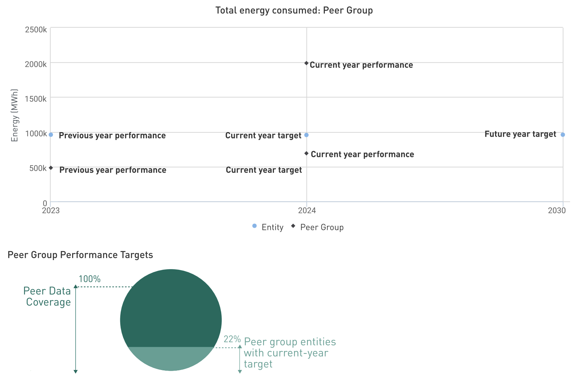Select the Entity 2023 blue data point

click(51, 135)
